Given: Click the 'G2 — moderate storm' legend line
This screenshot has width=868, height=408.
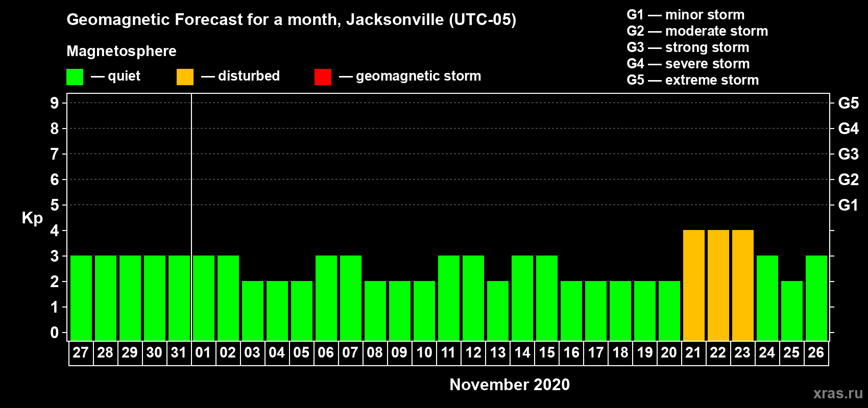Looking at the screenshot, I should tap(697, 31).
